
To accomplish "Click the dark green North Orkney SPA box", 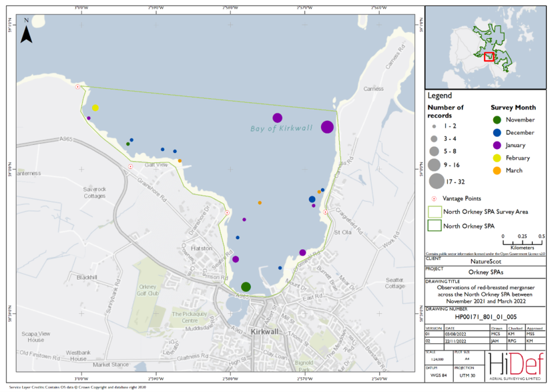I will pos(435,226).
